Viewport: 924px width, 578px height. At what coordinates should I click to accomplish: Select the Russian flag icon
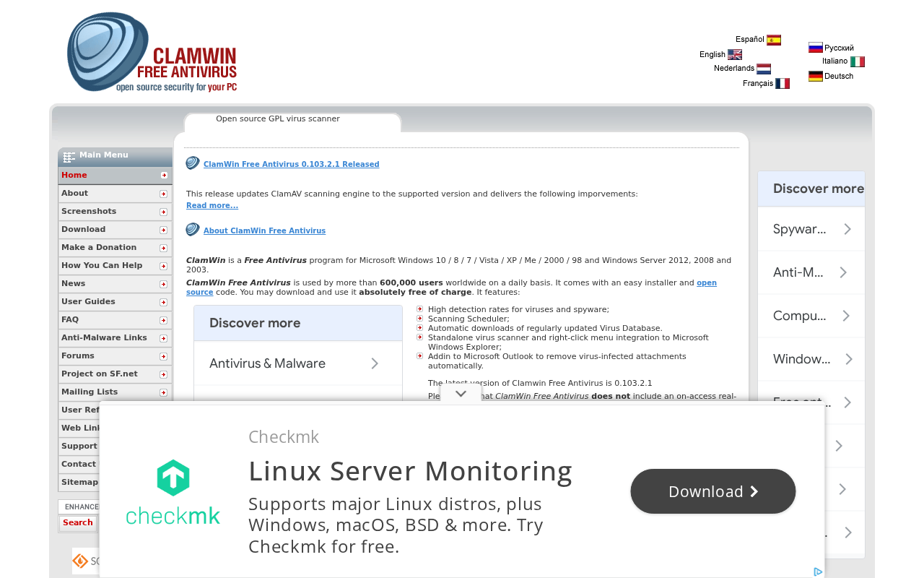pos(816,48)
